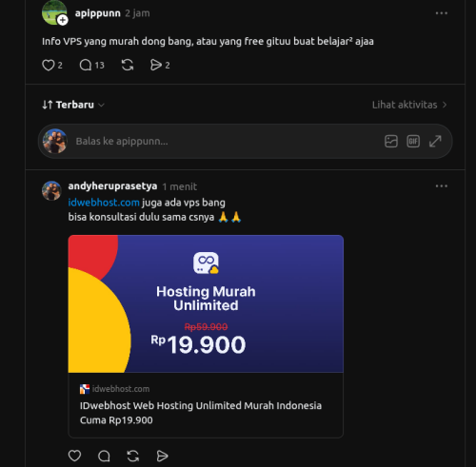
Task: Visit the andyheruprasetya username profile
Action: click(x=112, y=186)
